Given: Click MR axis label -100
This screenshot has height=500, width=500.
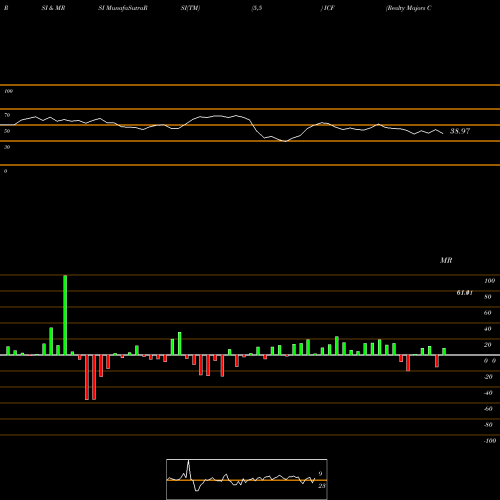Looking at the screenshot, I should coord(490,441).
